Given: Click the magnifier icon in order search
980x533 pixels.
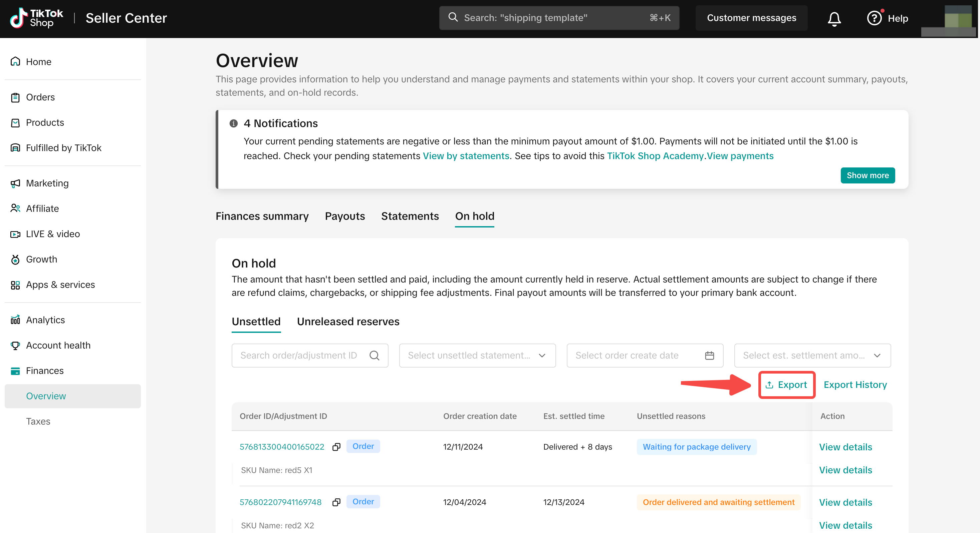Looking at the screenshot, I should pos(375,356).
